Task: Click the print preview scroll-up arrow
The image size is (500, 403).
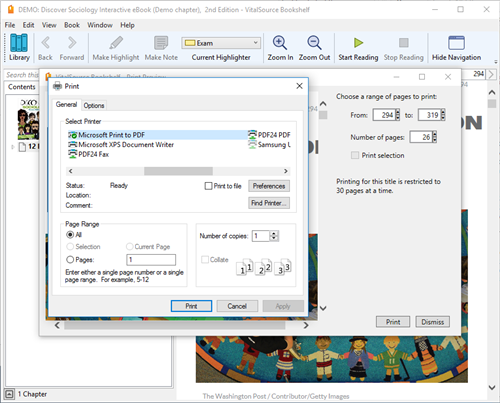Action: point(323,104)
